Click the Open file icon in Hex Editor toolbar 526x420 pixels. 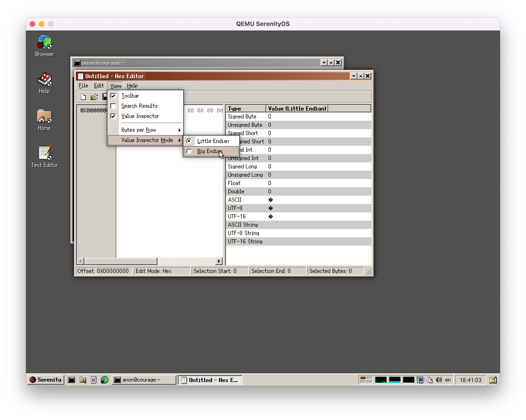(x=94, y=97)
